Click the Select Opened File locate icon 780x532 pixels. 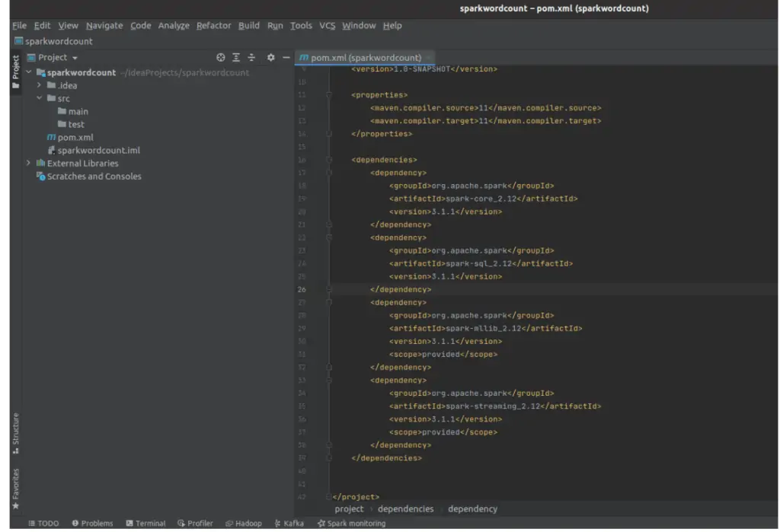[x=221, y=58]
